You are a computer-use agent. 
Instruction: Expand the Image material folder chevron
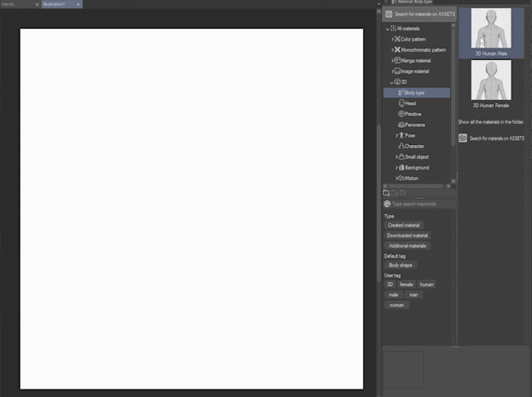coord(392,71)
